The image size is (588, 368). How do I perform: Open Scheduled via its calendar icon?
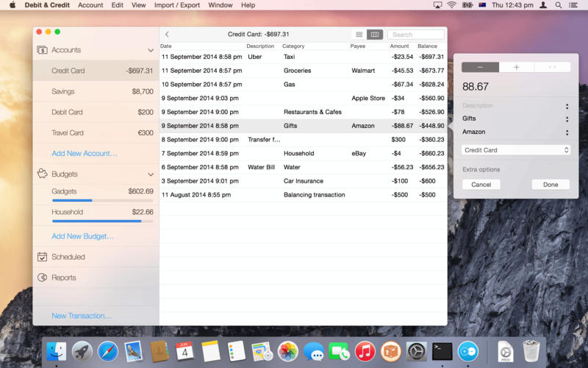[43, 257]
